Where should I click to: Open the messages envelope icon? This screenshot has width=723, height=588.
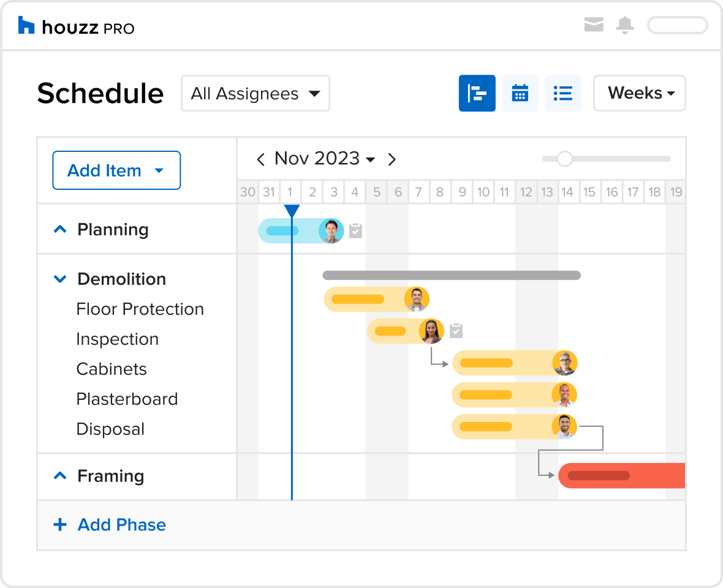pyautogui.click(x=594, y=24)
